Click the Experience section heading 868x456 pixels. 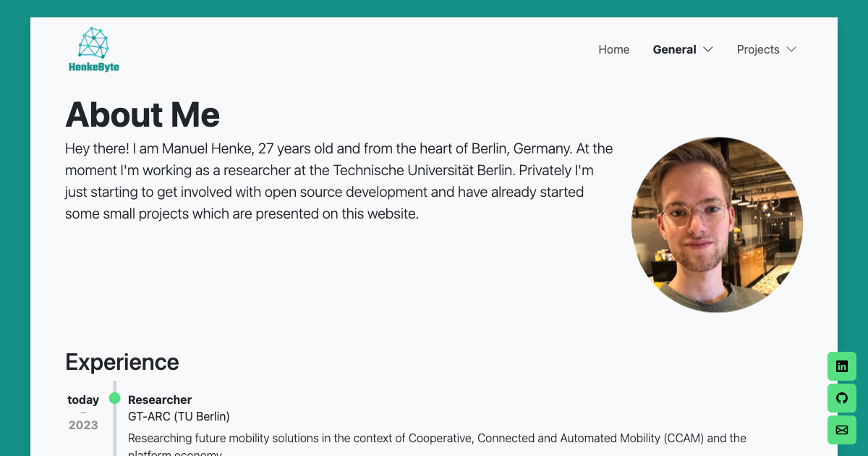pyautogui.click(x=122, y=362)
